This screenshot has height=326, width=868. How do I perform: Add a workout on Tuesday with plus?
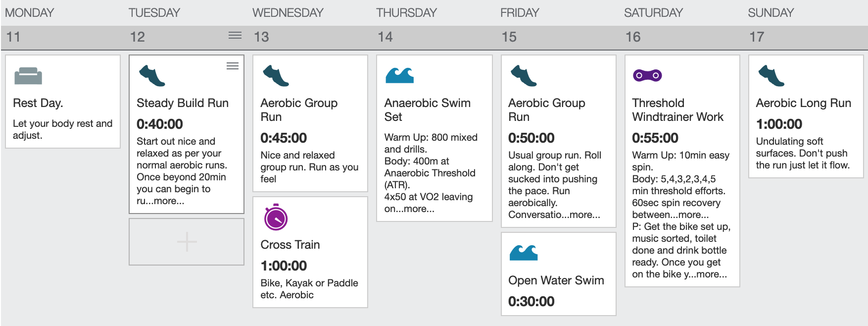click(187, 242)
